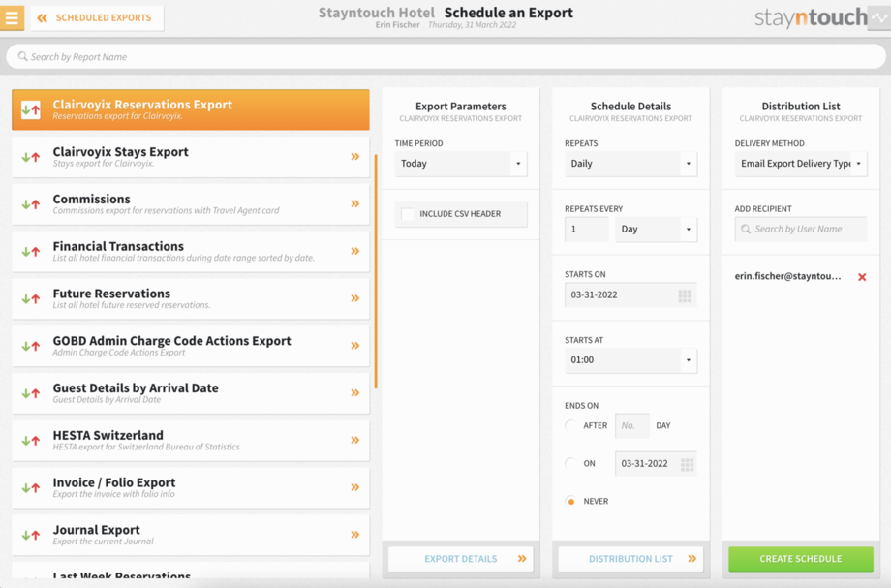Open the Time Period dropdown
Image resolution: width=891 pixels, height=588 pixels.
point(461,164)
